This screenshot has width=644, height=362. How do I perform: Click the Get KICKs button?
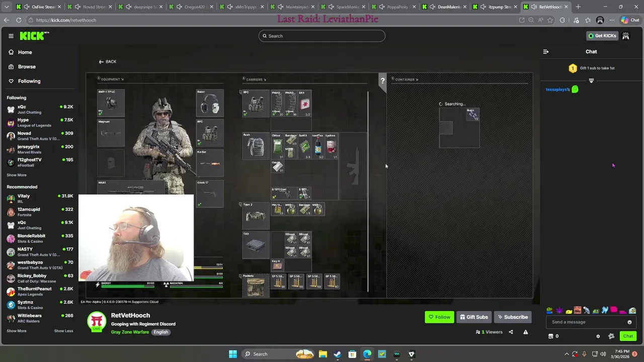[x=602, y=36]
